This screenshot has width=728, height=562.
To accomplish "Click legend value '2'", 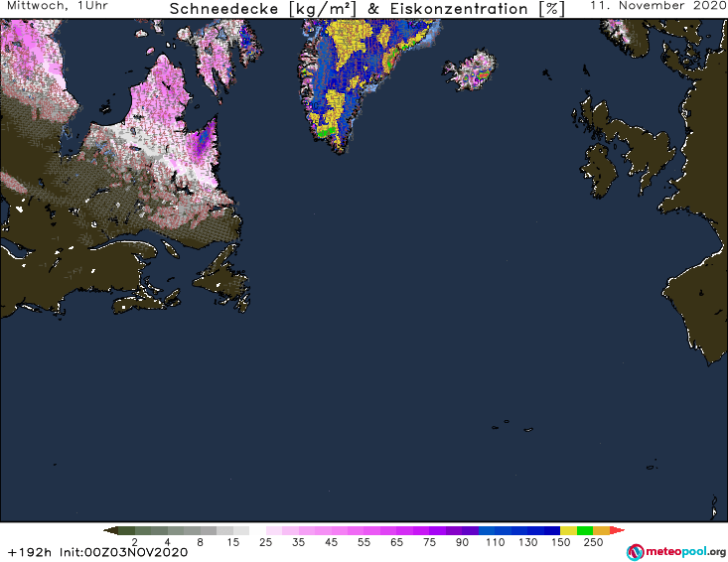I will (135, 542).
